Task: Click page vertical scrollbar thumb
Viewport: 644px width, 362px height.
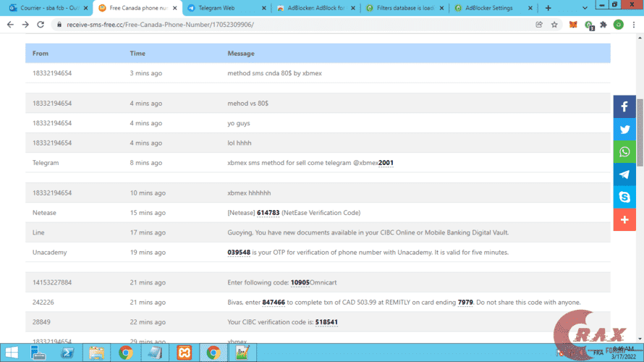Action: (640, 132)
